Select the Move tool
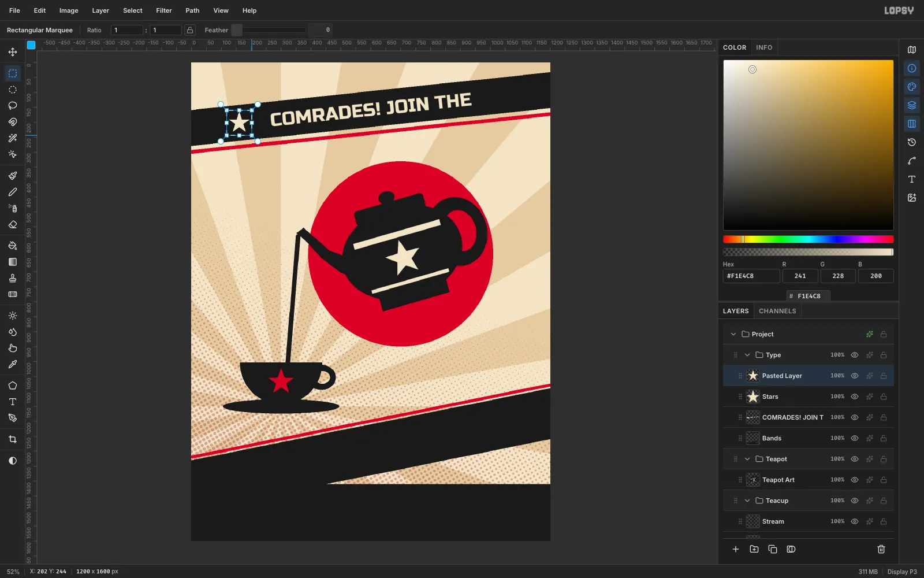 pos(13,52)
